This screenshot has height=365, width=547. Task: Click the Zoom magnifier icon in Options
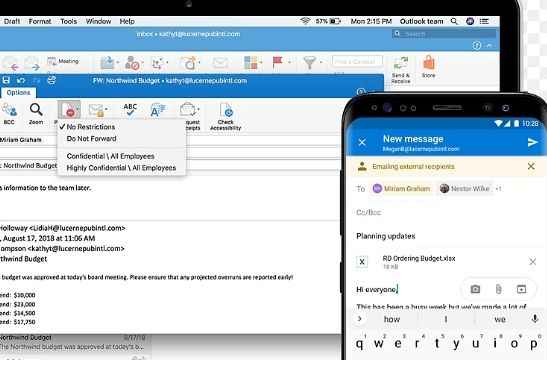tap(36, 110)
